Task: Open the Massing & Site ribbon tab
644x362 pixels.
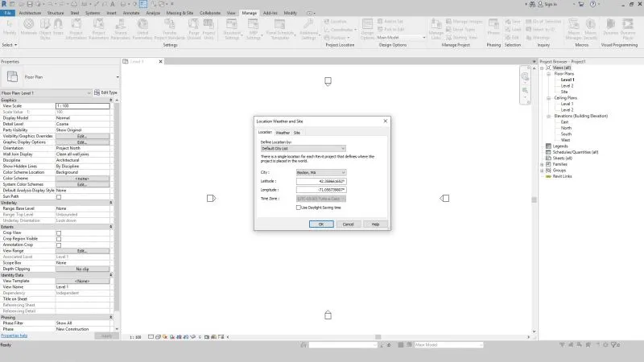Action: 180,13
